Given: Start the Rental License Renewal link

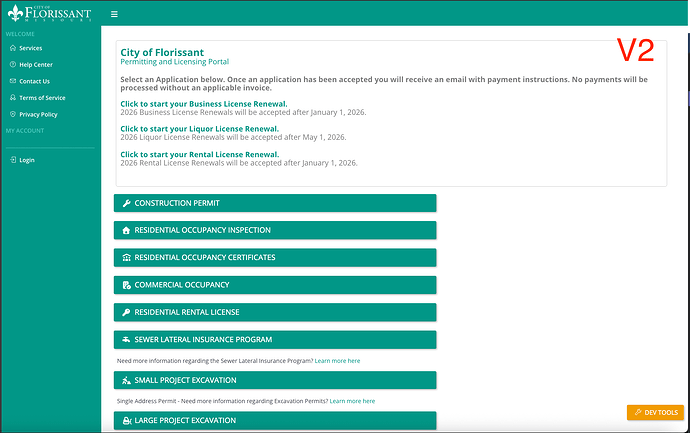Looking at the screenshot, I should point(200,154).
